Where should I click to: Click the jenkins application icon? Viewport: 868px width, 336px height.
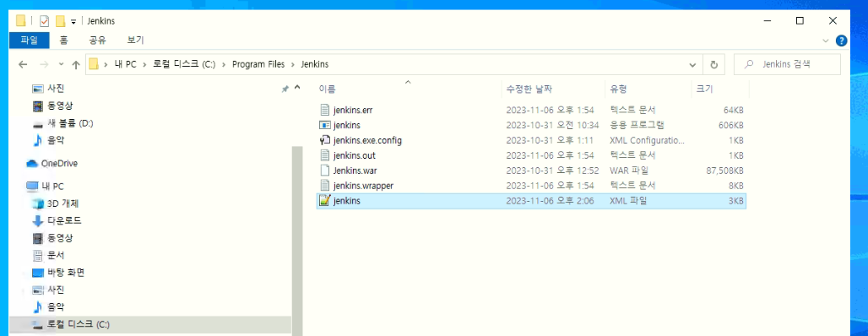(325, 125)
